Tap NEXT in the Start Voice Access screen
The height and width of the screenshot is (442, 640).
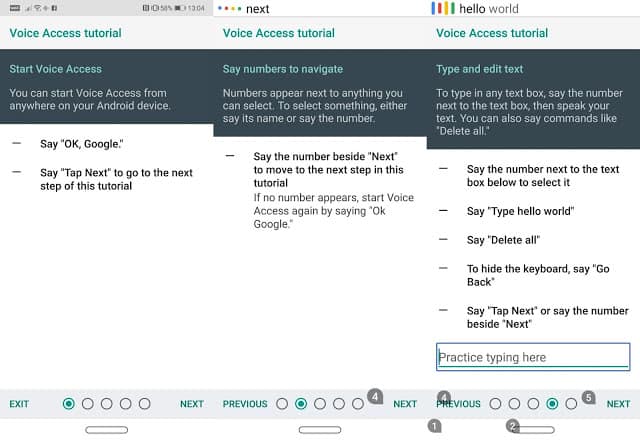click(192, 404)
